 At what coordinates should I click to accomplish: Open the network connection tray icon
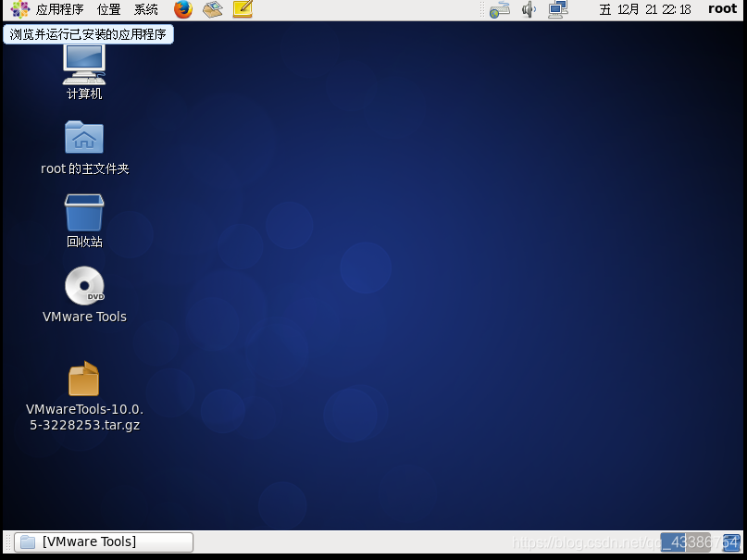click(x=558, y=9)
